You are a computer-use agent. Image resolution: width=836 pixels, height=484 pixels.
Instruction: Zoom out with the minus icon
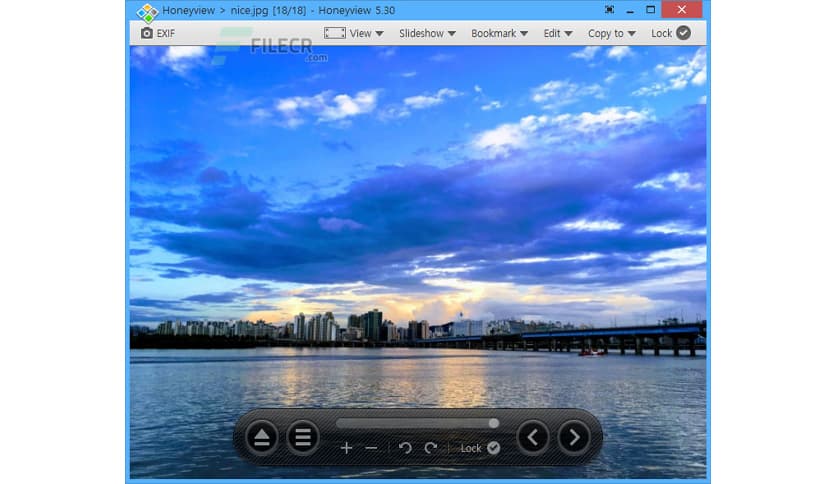tap(372, 448)
